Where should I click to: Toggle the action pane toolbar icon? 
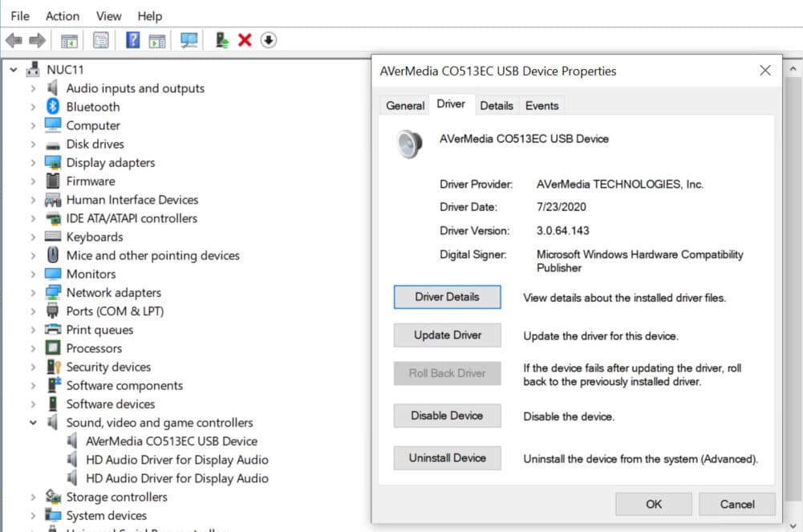[157, 40]
